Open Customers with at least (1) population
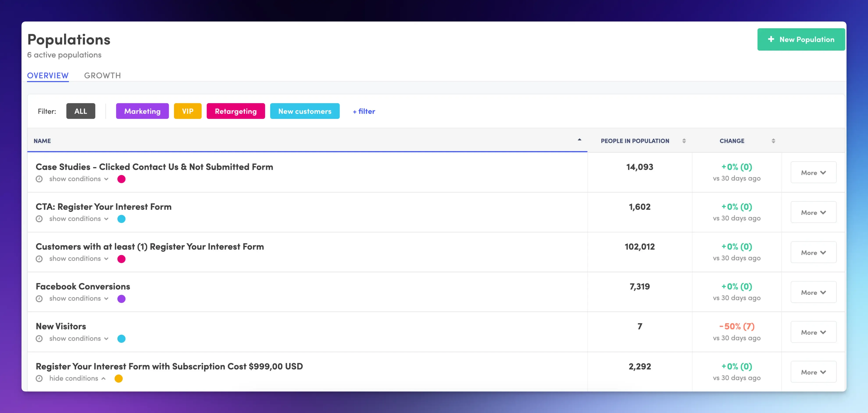Image resolution: width=868 pixels, height=413 pixels. point(150,246)
